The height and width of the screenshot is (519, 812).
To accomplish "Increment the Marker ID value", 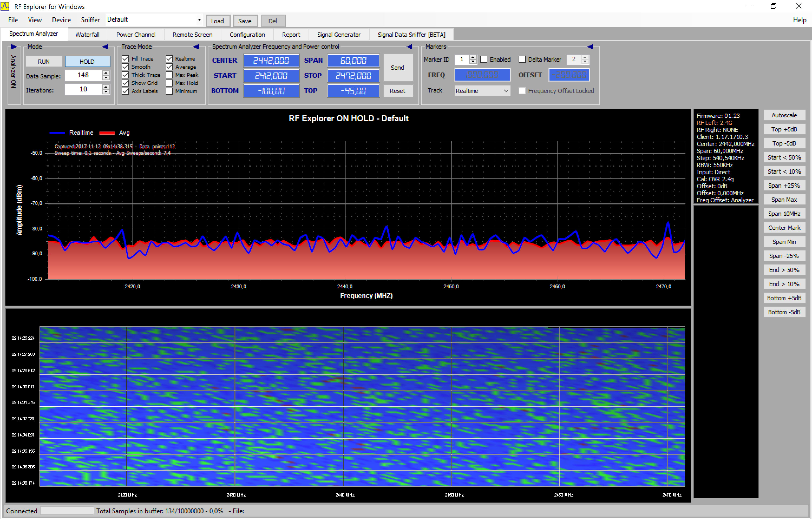I will [x=473, y=57].
